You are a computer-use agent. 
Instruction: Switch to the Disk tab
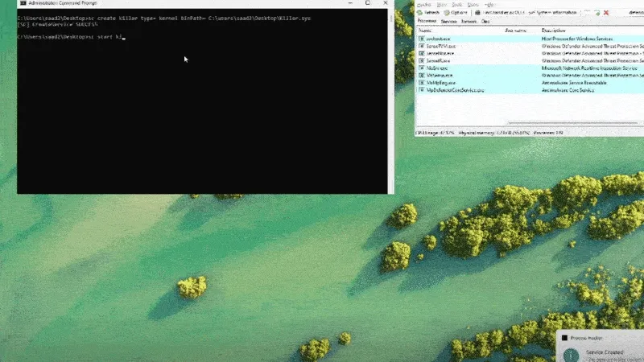click(485, 21)
